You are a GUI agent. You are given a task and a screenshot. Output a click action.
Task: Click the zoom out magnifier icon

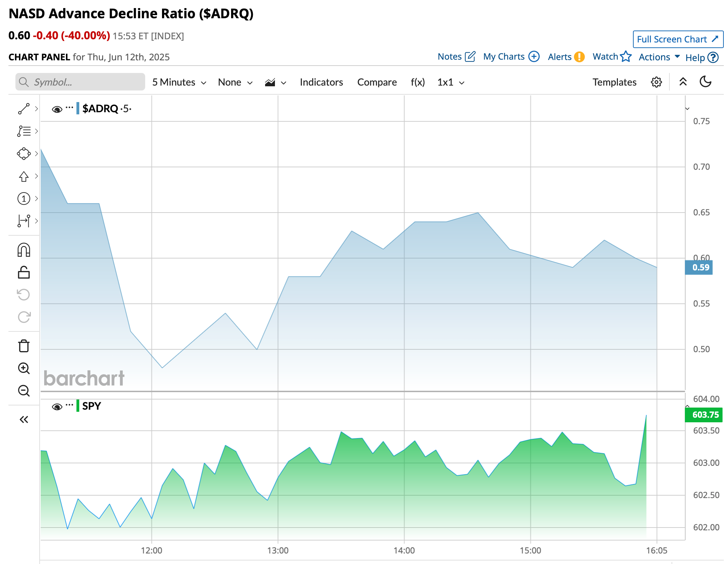(23, 390)
